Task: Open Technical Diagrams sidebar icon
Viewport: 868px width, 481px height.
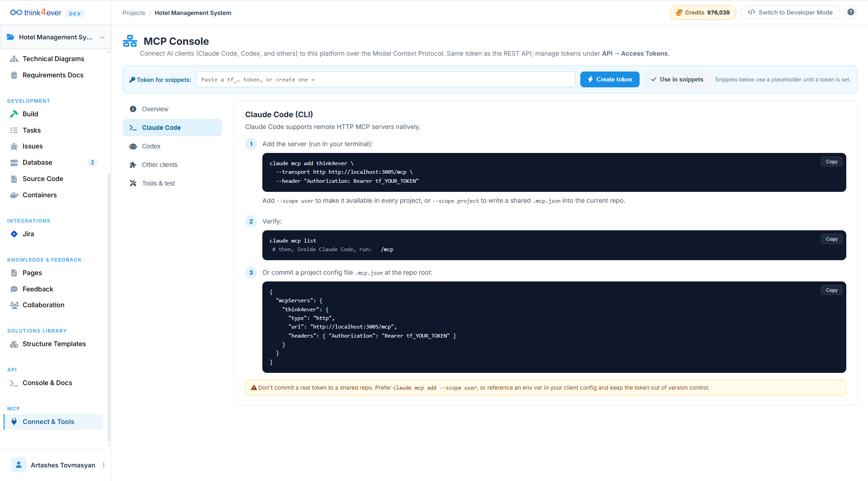Action: click(14, 59)
